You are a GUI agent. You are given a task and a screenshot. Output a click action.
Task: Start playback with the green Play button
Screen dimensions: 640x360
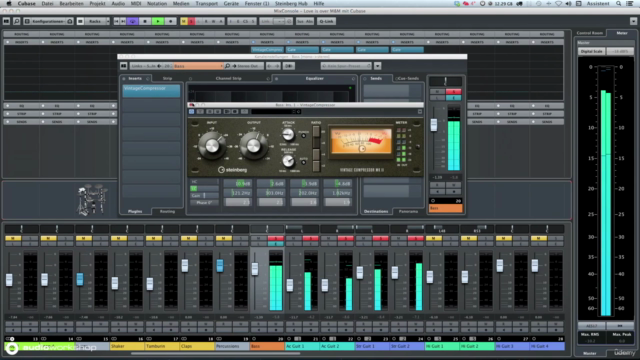click(x=158, y=21)
